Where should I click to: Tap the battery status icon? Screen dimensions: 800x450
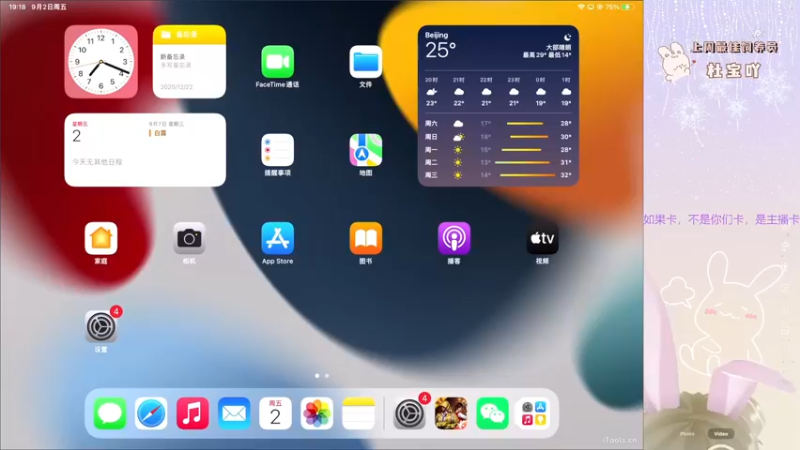tap(628, 7)
